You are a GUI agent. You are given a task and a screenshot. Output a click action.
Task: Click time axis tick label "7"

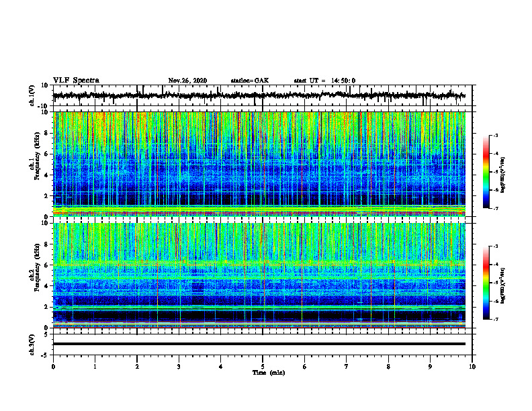347,367
